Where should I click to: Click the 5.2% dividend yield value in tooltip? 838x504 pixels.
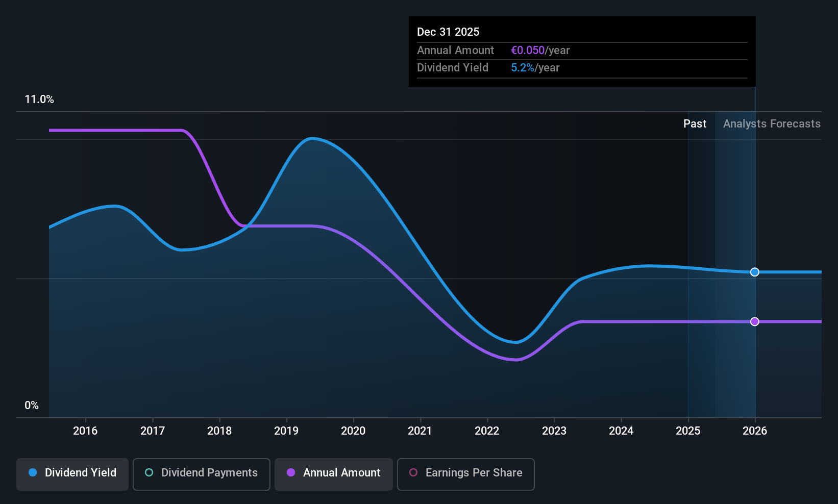tap(523, 68)
